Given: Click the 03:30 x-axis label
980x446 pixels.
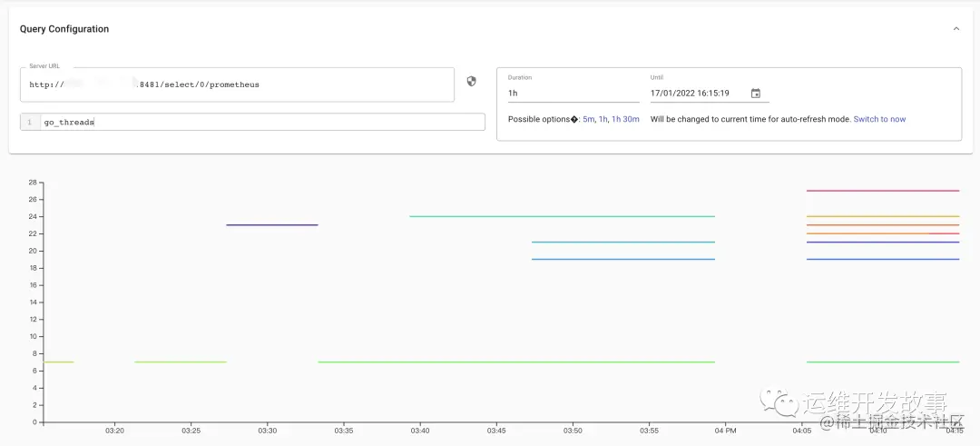Looking at the screenshot, I should [268, 431].
